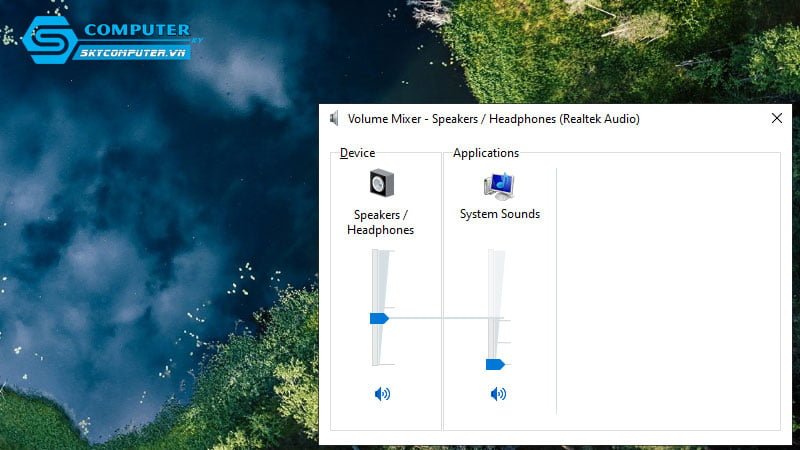This screenshot has height=450, width=800.
Task: Click the System Sounds volume slider handle
Action: coord(495,364)
